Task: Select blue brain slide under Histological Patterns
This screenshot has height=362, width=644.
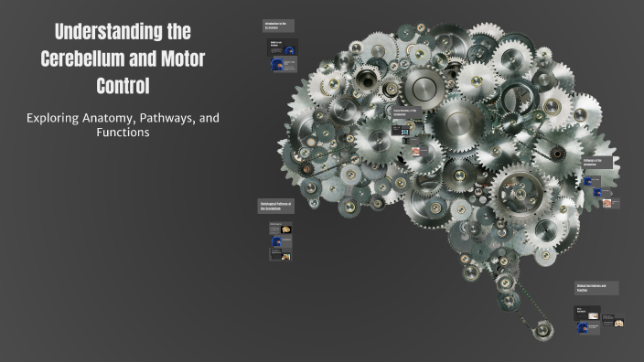Action: [282, 241]
